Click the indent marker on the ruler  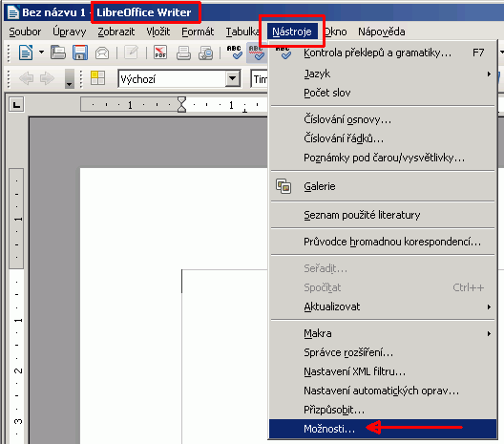(182, 105)
